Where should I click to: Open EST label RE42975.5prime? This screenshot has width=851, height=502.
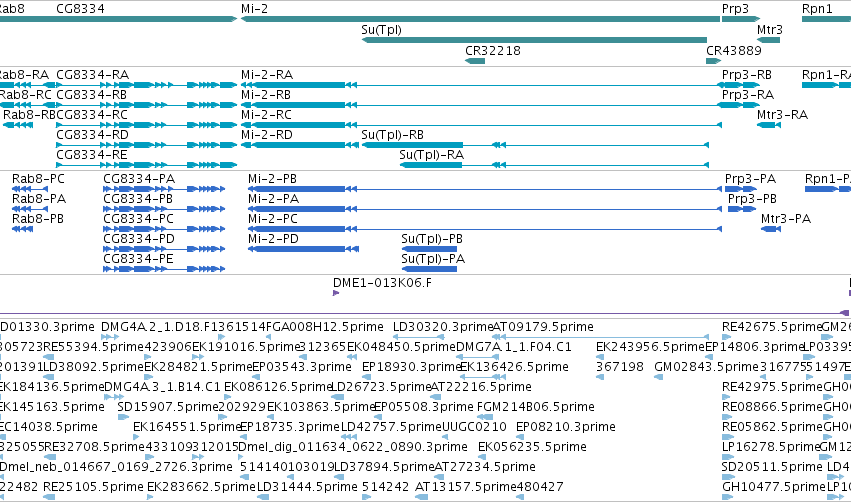click(772, 387)
